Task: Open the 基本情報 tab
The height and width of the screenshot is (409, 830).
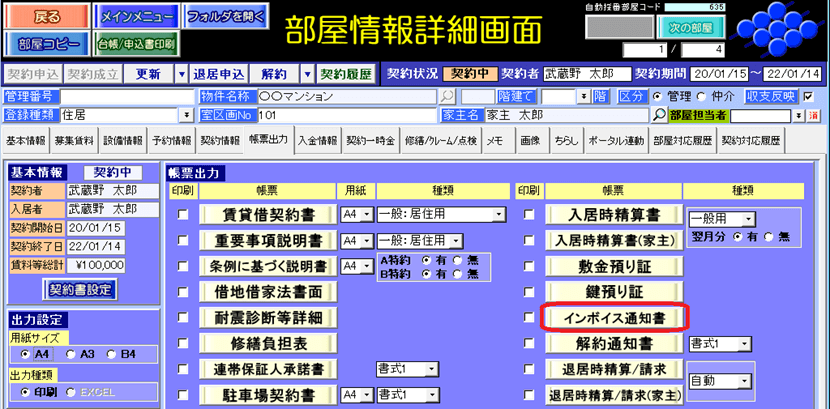Action: pyautogui.click(x=25, y=140)
